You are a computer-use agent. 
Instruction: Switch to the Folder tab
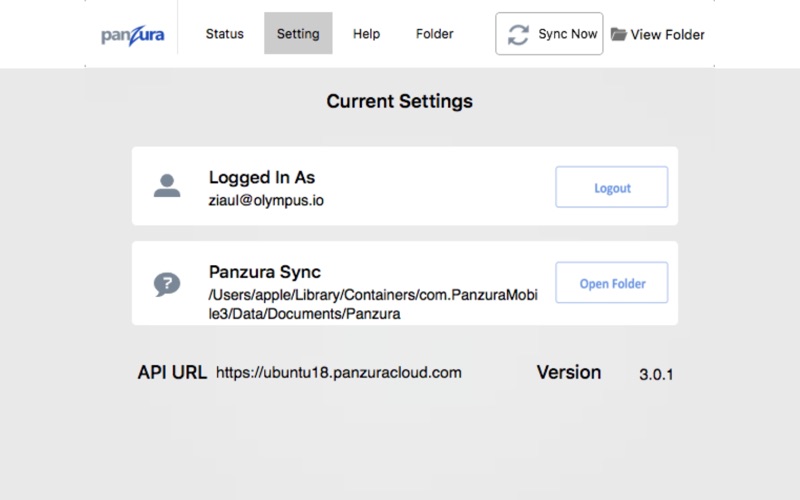pyautogui.click(x=434, y=34)
